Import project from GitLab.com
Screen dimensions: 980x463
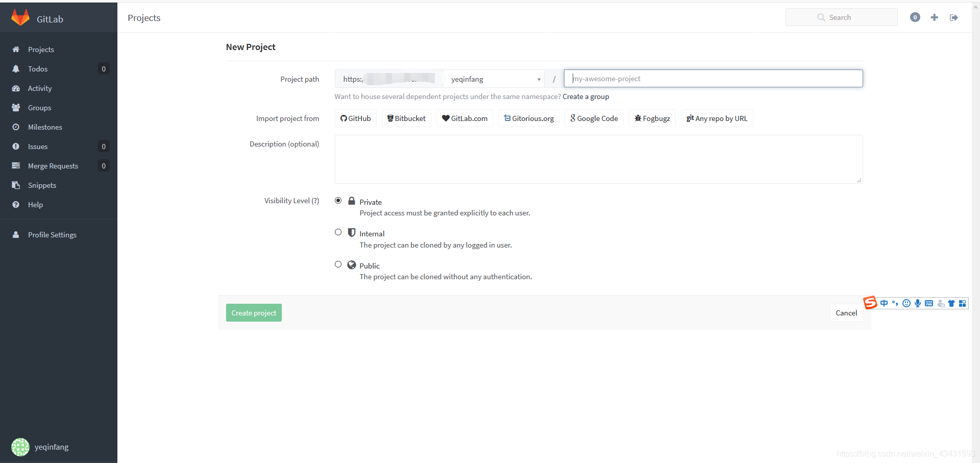(x=464, y=118)
